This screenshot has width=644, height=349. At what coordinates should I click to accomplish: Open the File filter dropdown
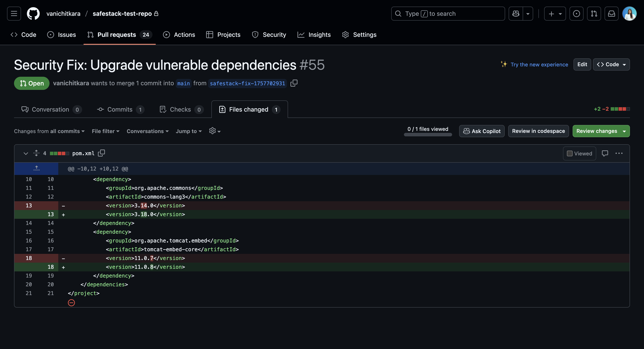click(106, 131)
